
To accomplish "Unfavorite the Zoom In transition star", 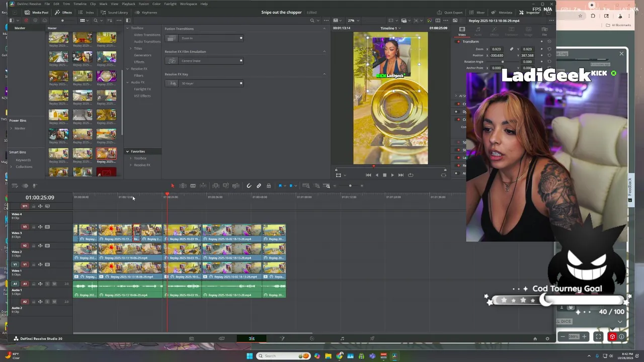I will [x=241, y=38].
